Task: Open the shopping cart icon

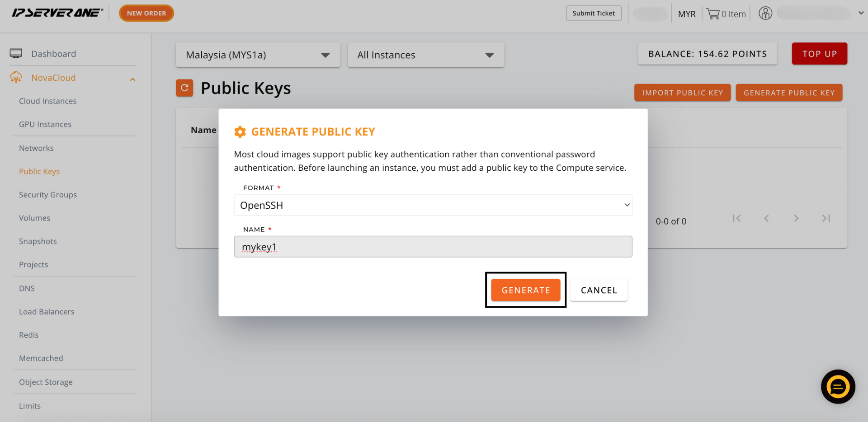Action: tap(713, 14)
